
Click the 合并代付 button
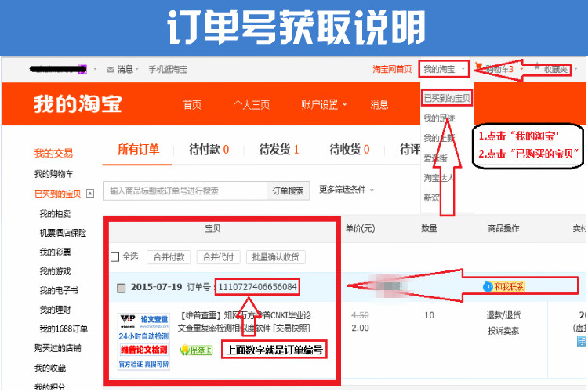pyautogui.click(x=218, y=257)
